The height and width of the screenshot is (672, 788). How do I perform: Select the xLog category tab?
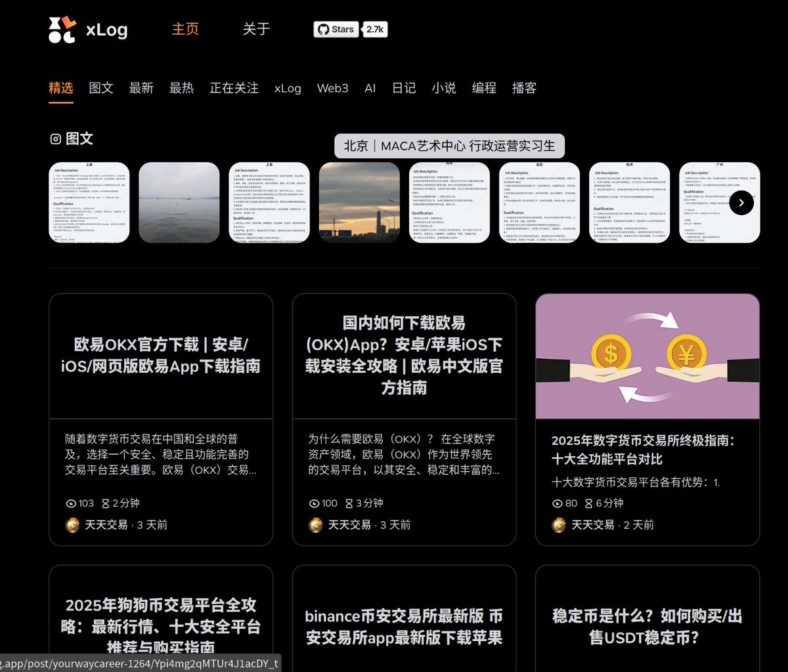pyautogui.click(x=288, y=88)
